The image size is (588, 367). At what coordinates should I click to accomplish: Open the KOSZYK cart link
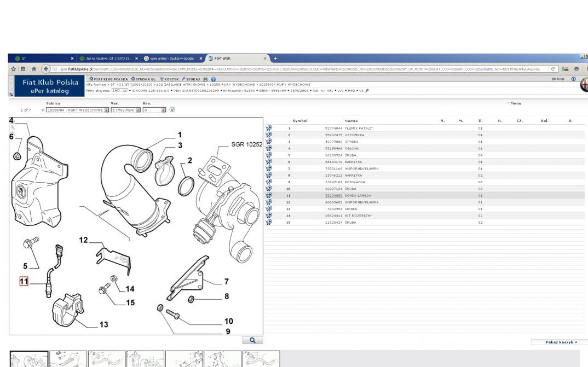pos(169,79)
